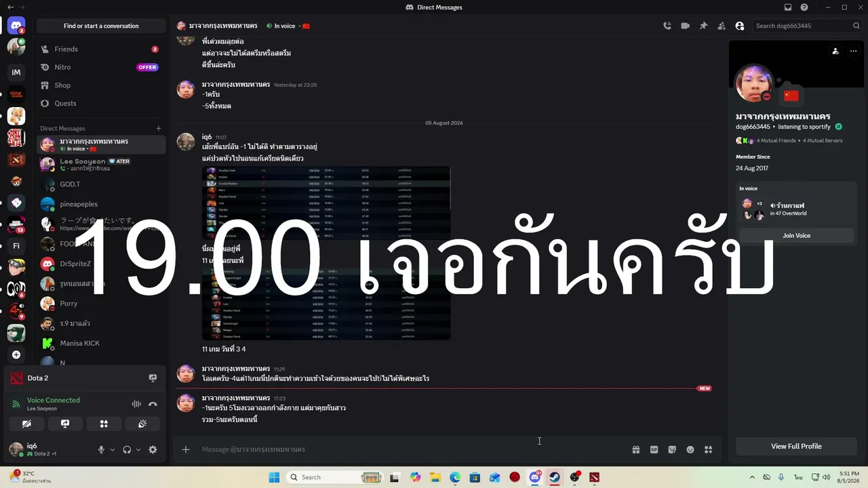Stream Dota 2 from the activity panel
The width and height of the screenshot is (868, 488).
point(153,378)
